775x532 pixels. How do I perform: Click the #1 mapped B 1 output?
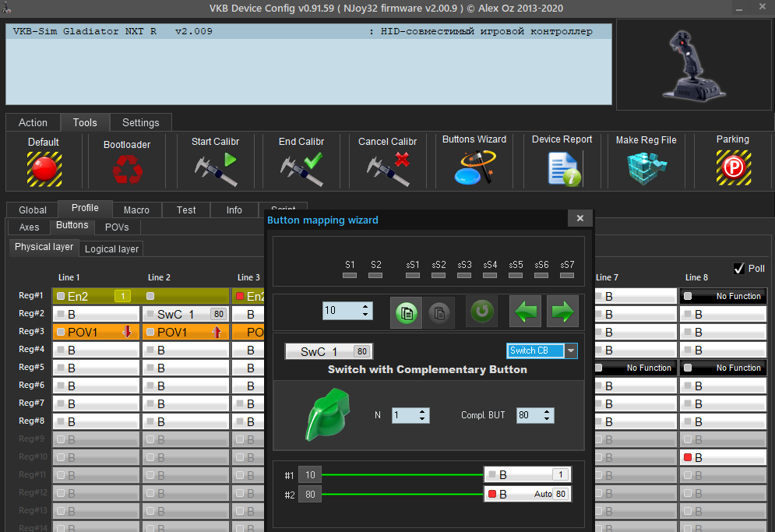point(527,474)
